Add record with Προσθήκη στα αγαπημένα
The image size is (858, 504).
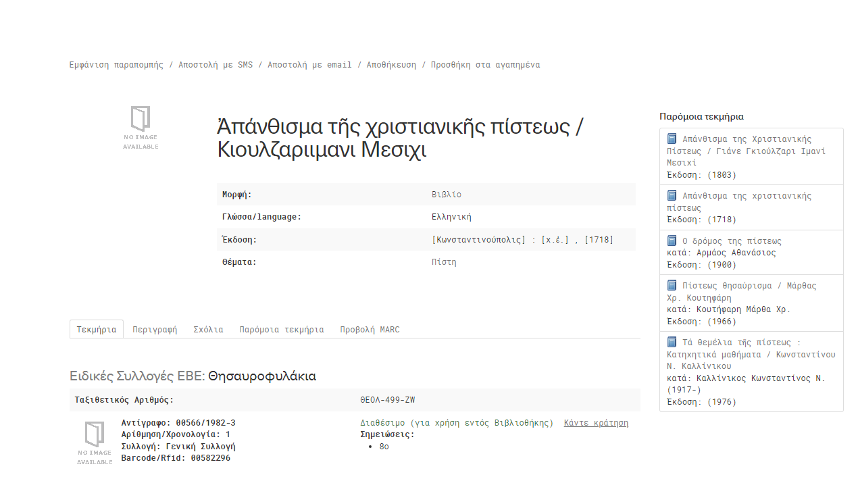click(485, 65)
